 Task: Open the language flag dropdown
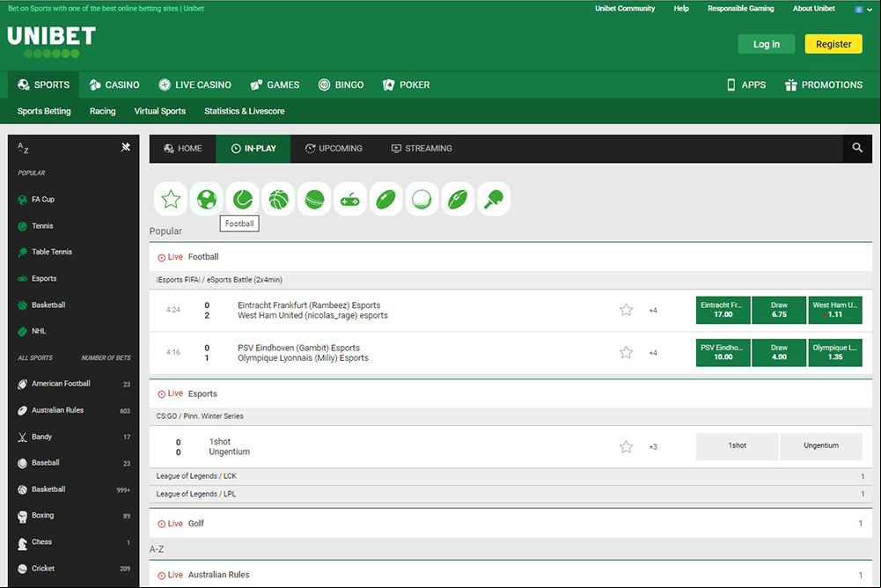[863, 10]
